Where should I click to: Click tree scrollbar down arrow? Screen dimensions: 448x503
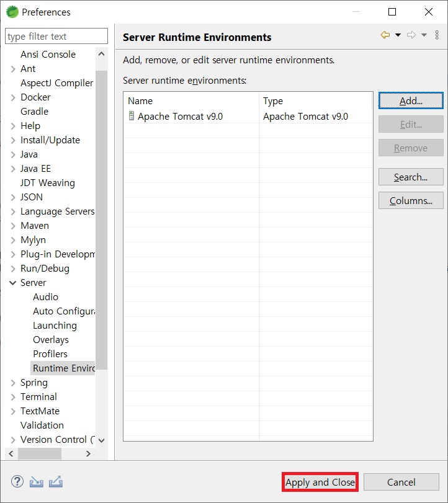pos(101,440)
